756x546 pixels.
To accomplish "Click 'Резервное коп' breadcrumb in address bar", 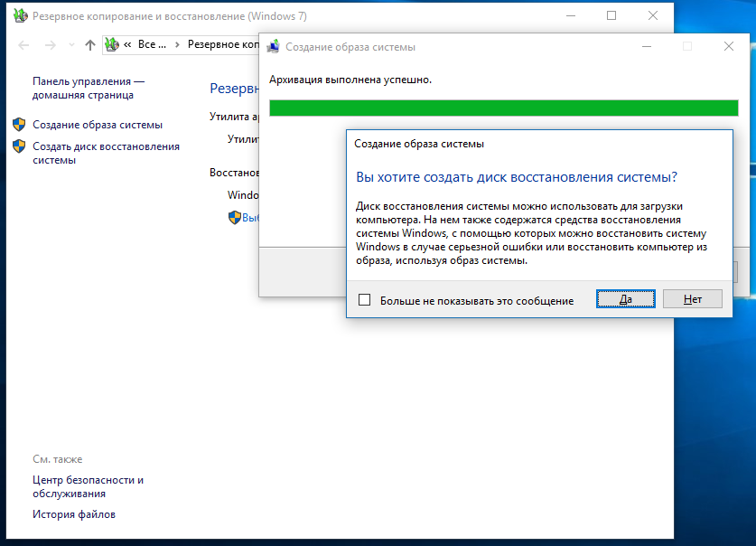I will [x=223, y=44].
